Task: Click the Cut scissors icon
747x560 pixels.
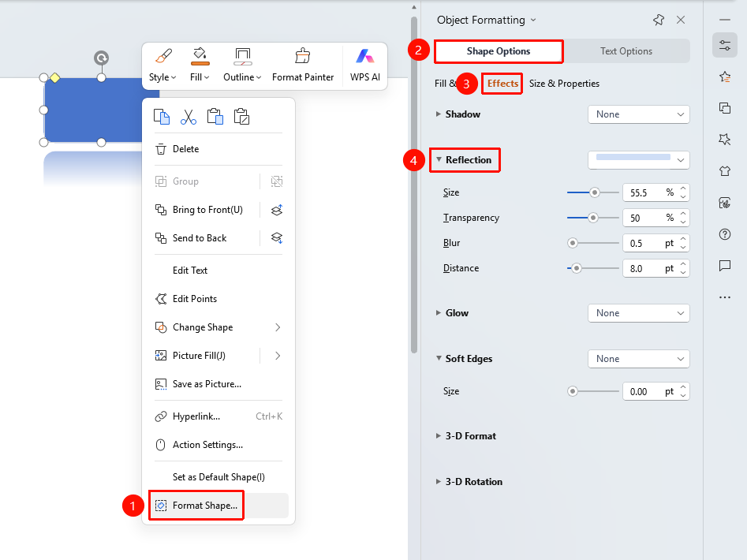Action: 189,117
